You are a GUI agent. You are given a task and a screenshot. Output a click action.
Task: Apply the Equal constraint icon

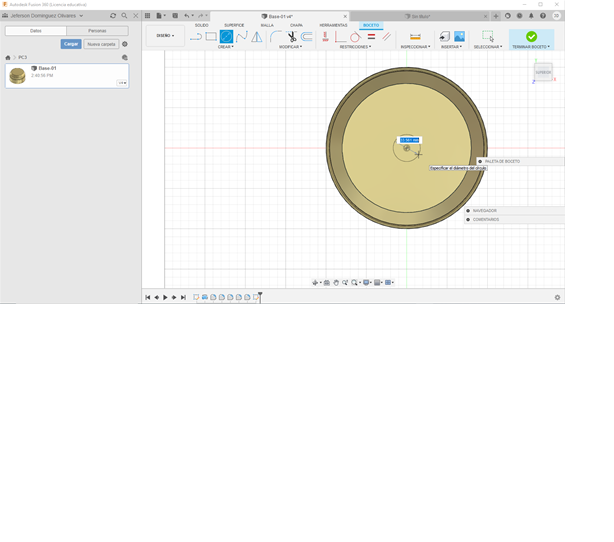pyautogui.click(x=371, y=37)
